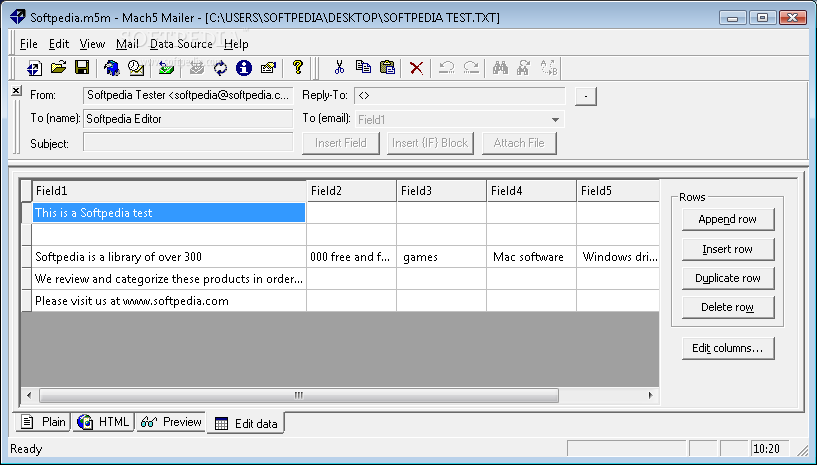This screenshot has height=465, width=817.
Task: Click the Undo arrow icon
Action: [x=446, y=68]
